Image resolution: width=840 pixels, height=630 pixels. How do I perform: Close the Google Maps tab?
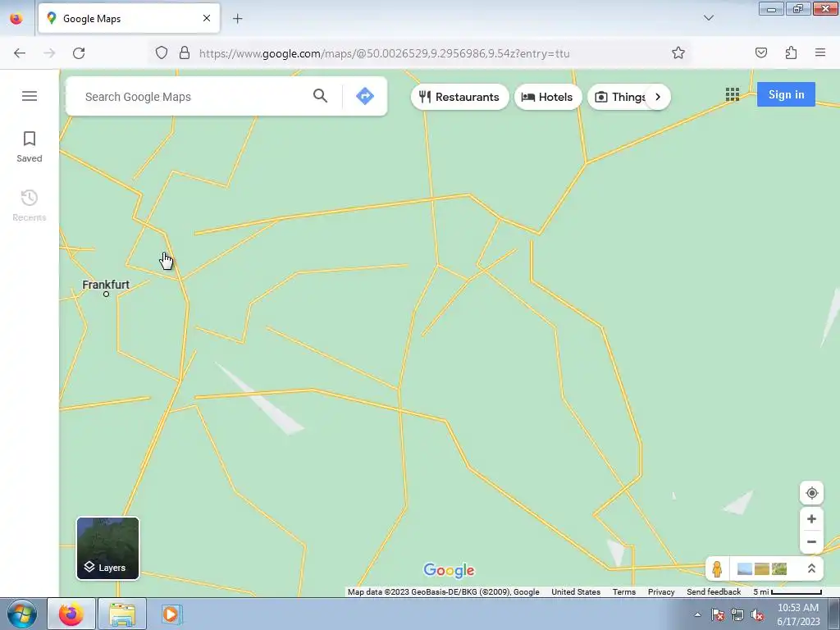(x=206, y=18)
